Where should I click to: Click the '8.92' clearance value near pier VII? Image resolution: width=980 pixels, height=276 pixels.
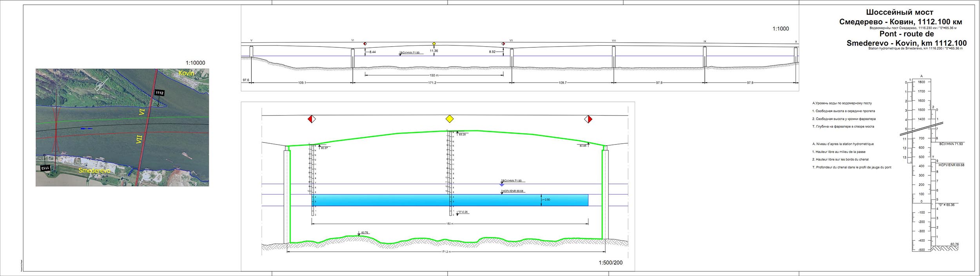pos(493,52)
